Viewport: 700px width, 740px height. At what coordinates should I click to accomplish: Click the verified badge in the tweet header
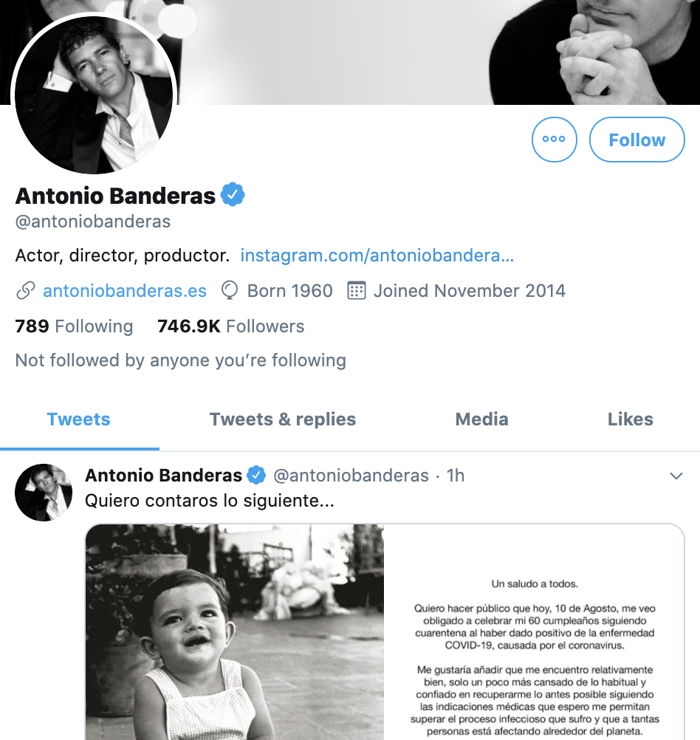point(256,475)
